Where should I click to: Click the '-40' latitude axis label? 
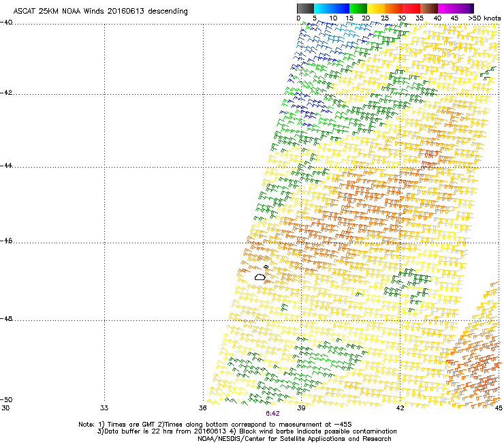(6, 22)
